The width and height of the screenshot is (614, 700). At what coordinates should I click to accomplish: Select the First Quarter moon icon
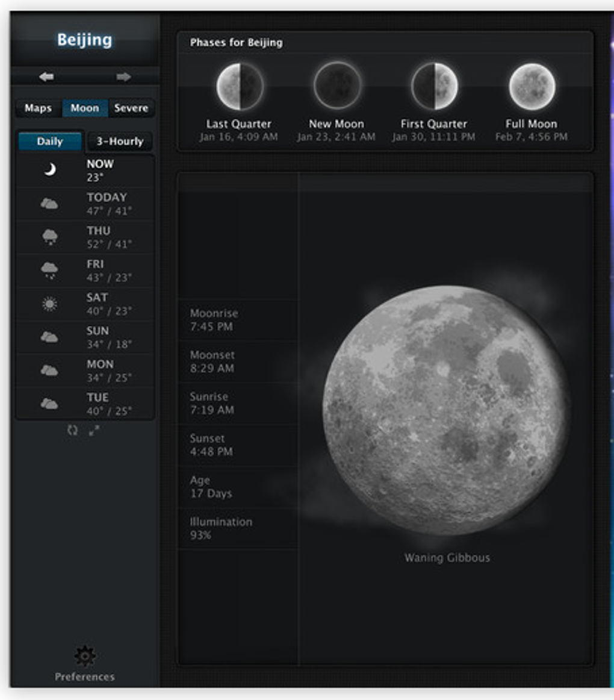point(434,86)
